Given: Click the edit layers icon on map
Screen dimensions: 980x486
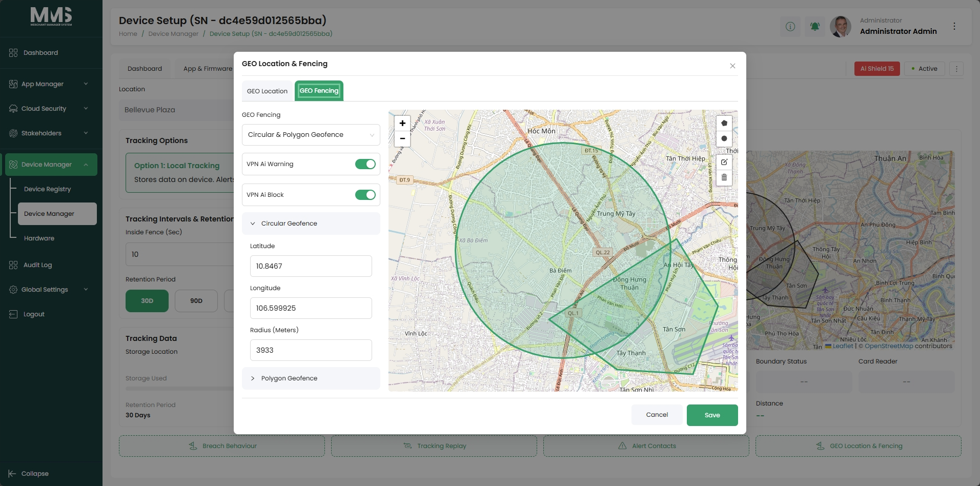Looking at the screenshot, I should pos(724,162).
